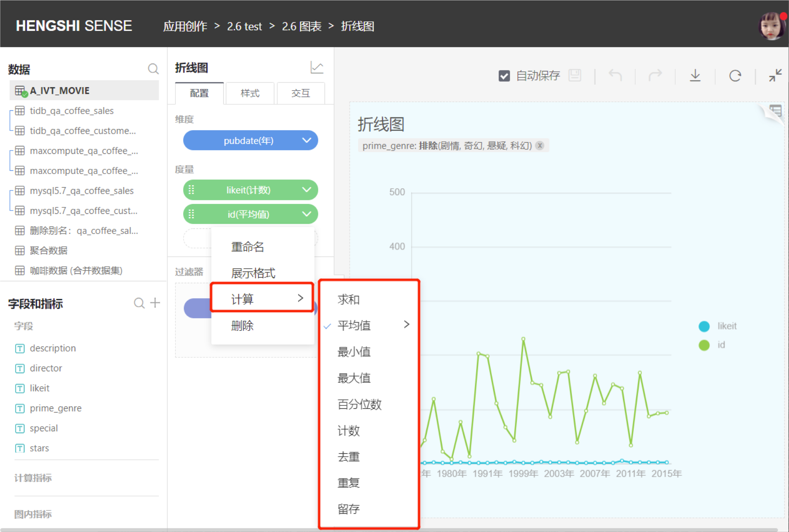Remove the prime_genre filter tag

tap(539, 145)
